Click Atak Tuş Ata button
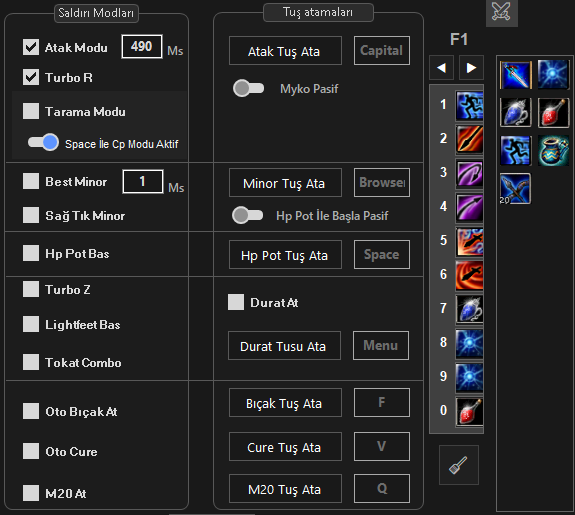The image size is (575, 515). [x=285, y=51]
